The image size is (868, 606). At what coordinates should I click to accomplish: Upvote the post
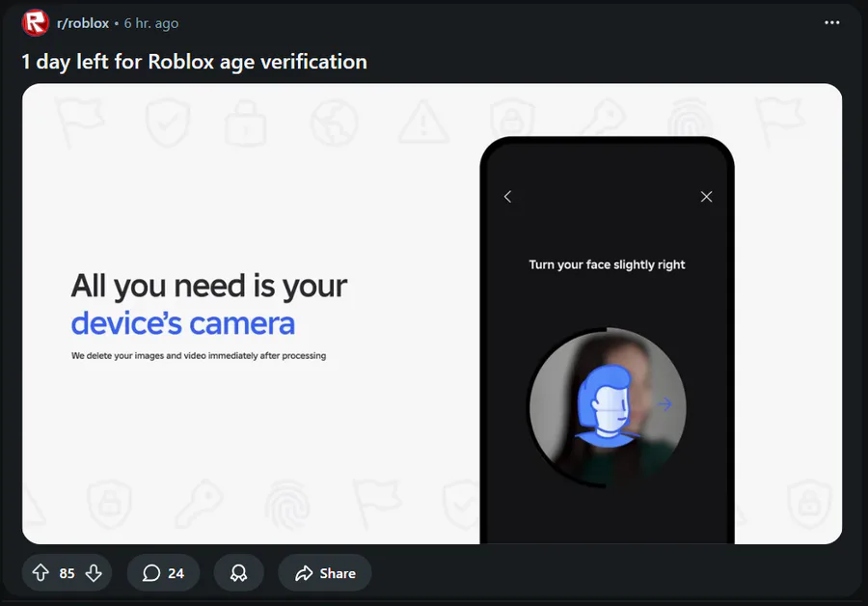(x=41, y=573)
